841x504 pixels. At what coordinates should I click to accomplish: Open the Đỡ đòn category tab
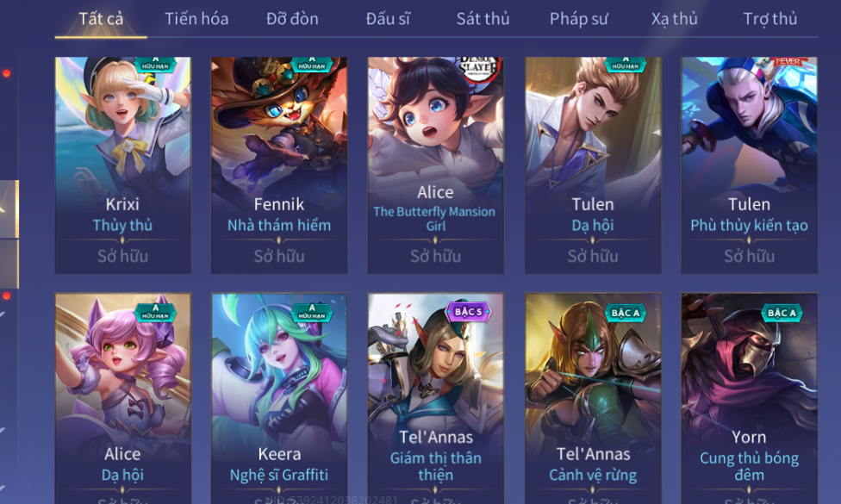pyautogui.click(x=292, y=19)
